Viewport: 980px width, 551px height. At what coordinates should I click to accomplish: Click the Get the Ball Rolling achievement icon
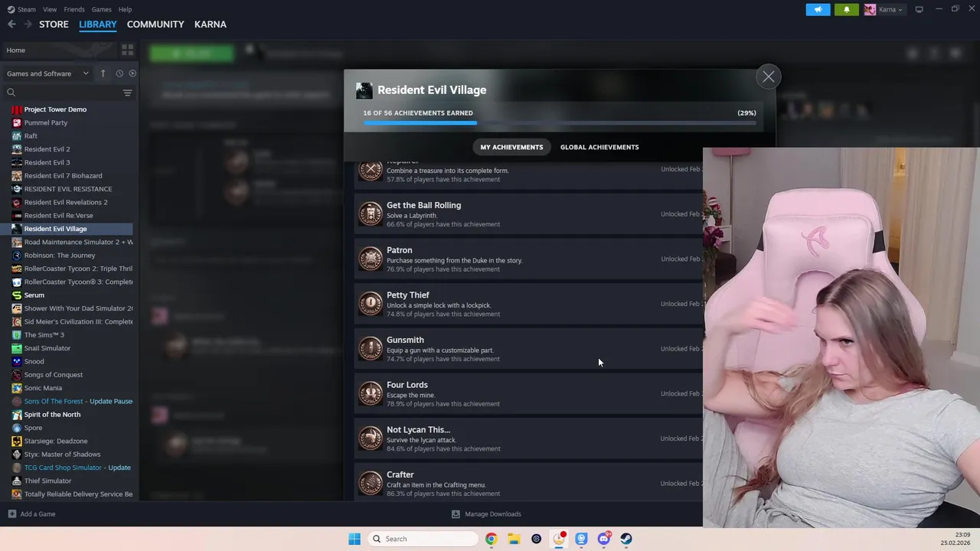click(371, 214)
